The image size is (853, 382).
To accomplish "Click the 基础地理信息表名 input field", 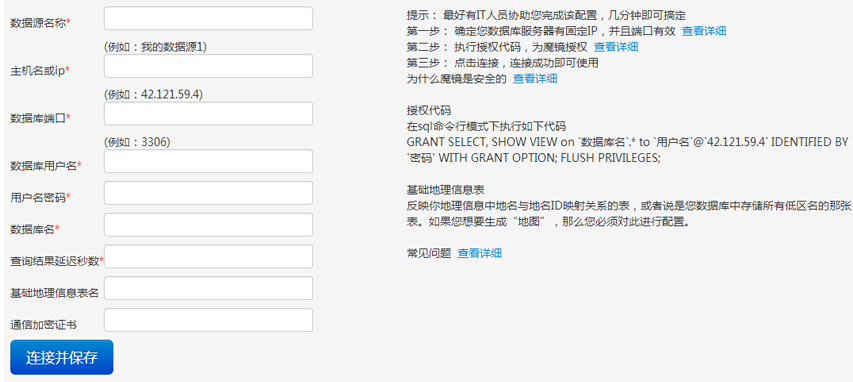I will 208,288.
